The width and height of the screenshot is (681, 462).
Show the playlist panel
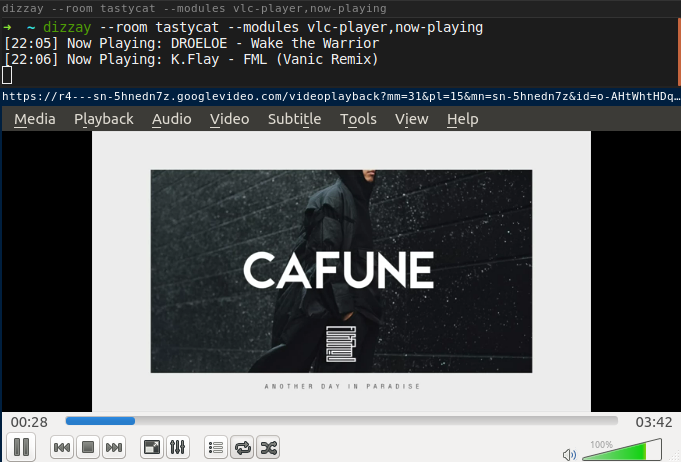tap(216, 447)
